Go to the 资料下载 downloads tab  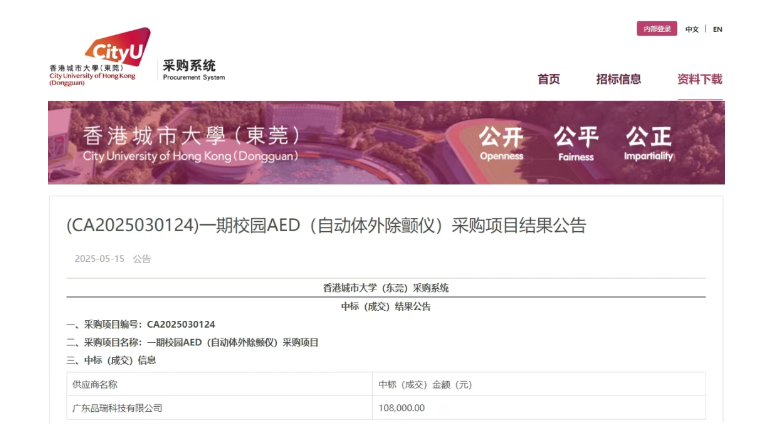coord(699,80)
